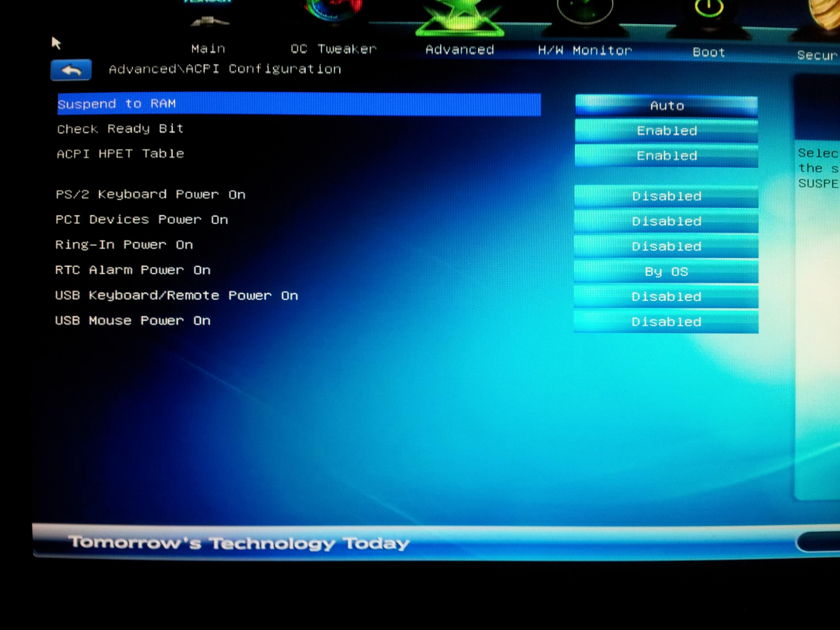The width and height of the screenshot is (840, 630).
Task: Select the PCI Devices Power On value
Action: pos(667,221)
